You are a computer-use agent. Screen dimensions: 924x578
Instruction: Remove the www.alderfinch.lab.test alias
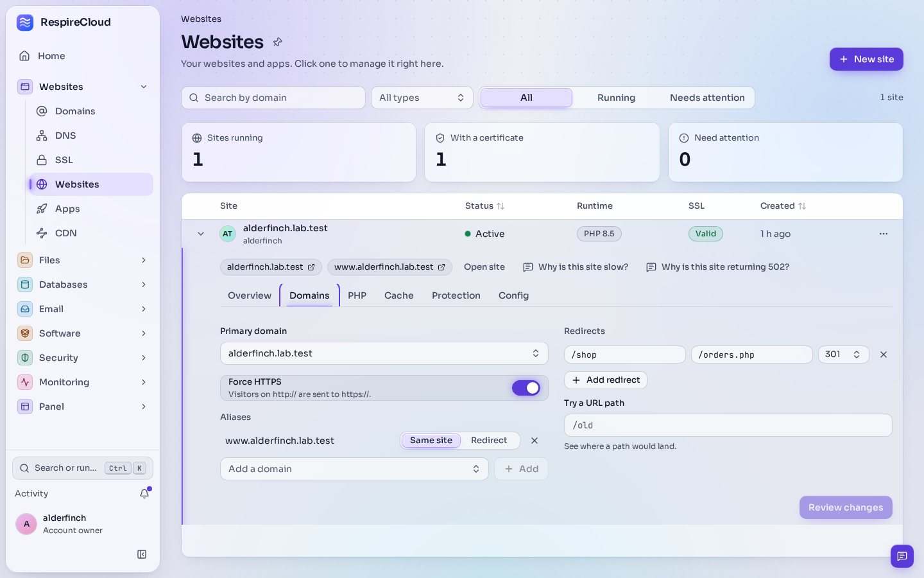click(x=535, y=441)
